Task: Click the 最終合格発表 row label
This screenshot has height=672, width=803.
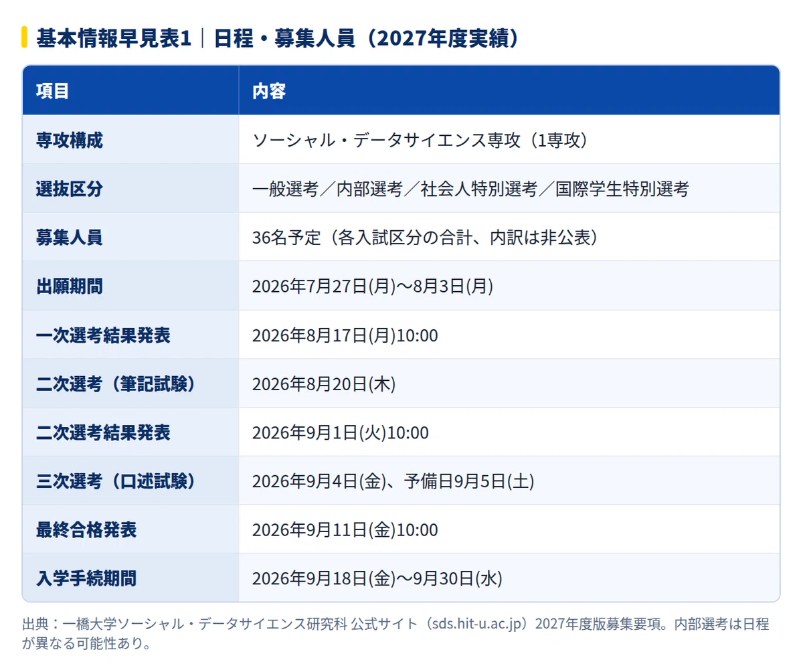Action: pos(130,529)
